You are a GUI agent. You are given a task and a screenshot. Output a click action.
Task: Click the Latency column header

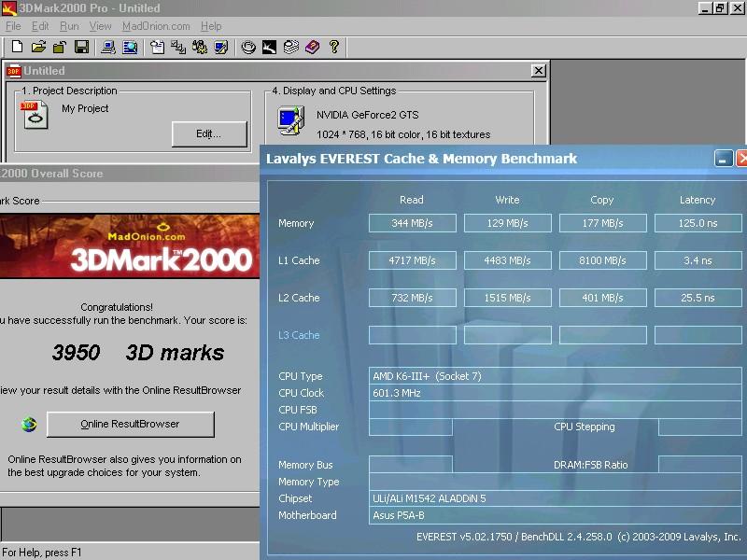(x=698, y=200)
